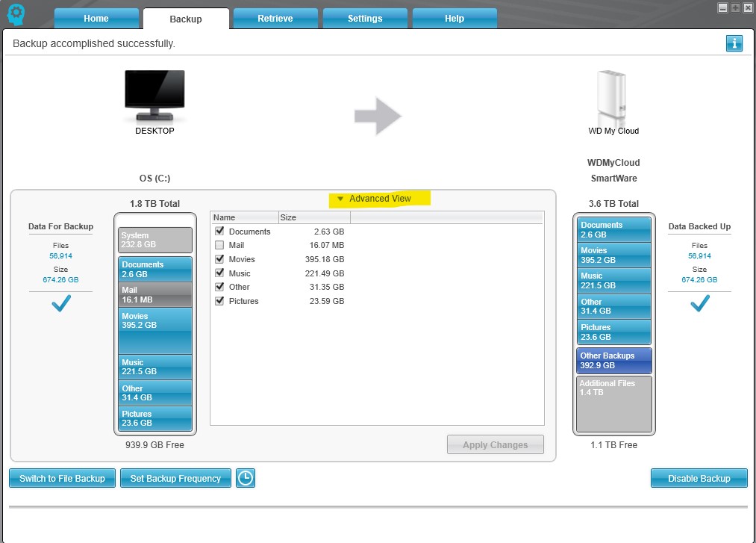This screenshot has width=756, height=543.
Task: Uncheck the Other checkbox
Action: click(219, 287)
